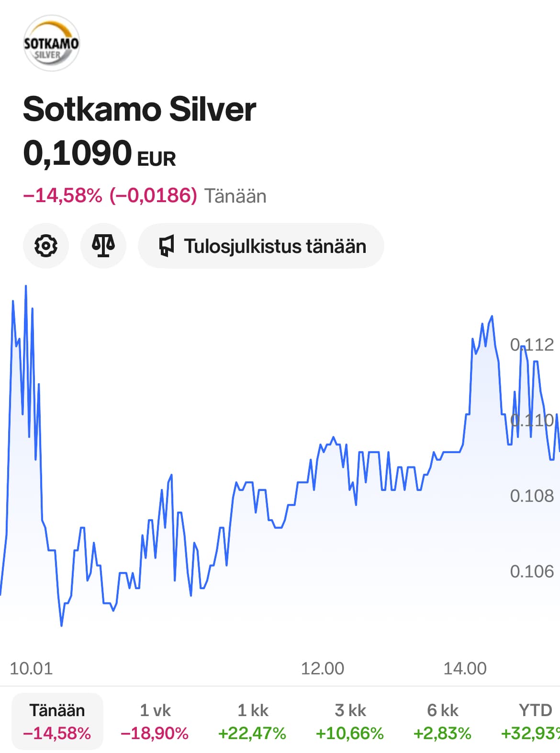Image resolution: width=560 pixels, height=753 pixels.
Task: Tap the 0.108 price axis label
Action: tap(532, 496)
